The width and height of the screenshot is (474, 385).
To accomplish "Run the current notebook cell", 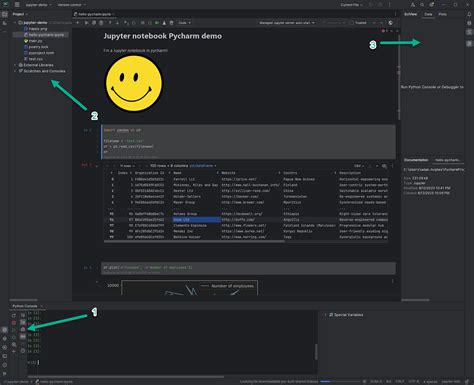I will pyautogui.click(x=86, y=23).
